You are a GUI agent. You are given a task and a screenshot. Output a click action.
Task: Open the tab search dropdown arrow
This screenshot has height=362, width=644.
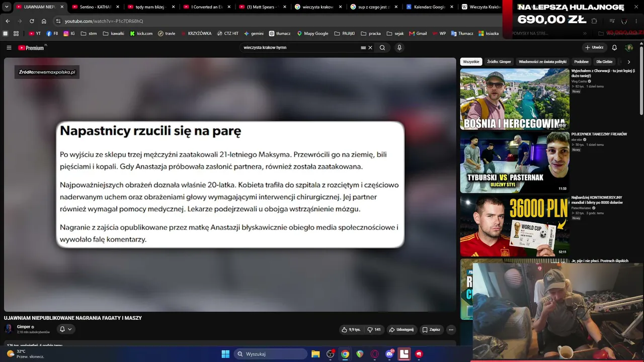tap(7, 7)
